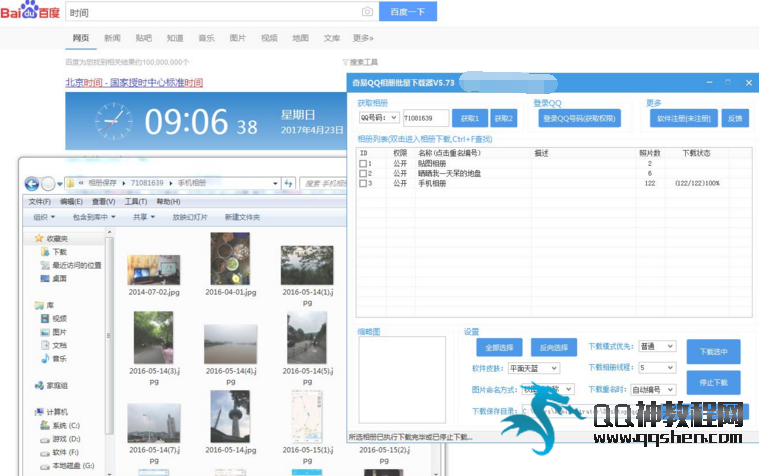Select photo 2016-05-14(3).jpg thumbnail
The height and width of the screenshot is (476, 759).
point(154,338)
